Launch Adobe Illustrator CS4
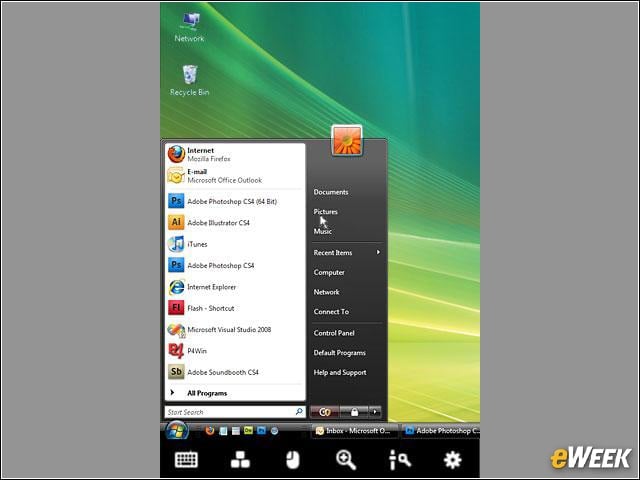This screenshot has height=480, width=640. coord(235,222)
